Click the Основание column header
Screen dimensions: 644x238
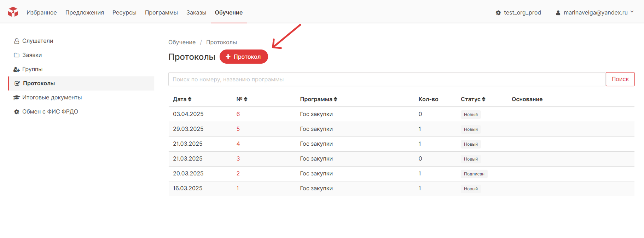[x=527, y=99]
